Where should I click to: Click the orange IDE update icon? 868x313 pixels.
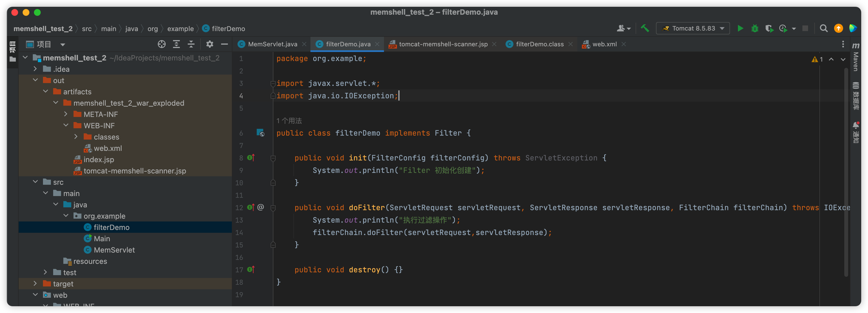pyautogui.click(x=838, y=28)
